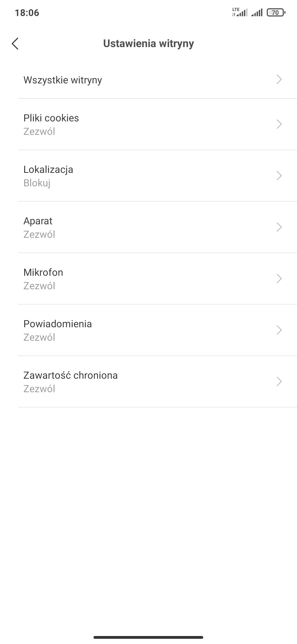Tap the LTE signal strength icon
Viewport: 297px width, 644px height.
tap(240, 12)
